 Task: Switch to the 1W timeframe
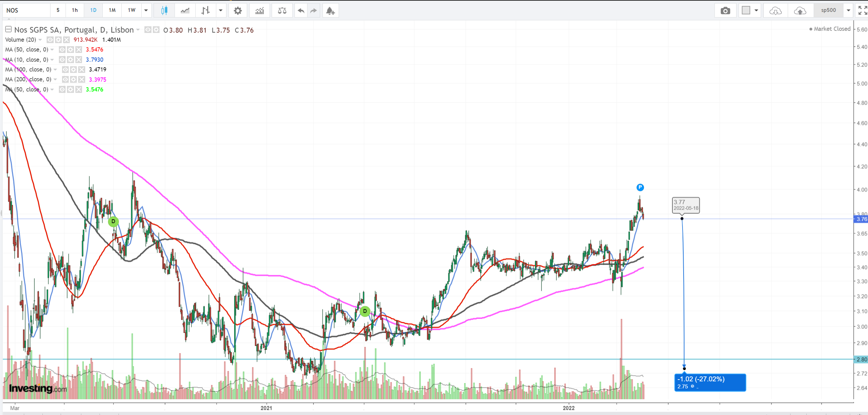131,11
